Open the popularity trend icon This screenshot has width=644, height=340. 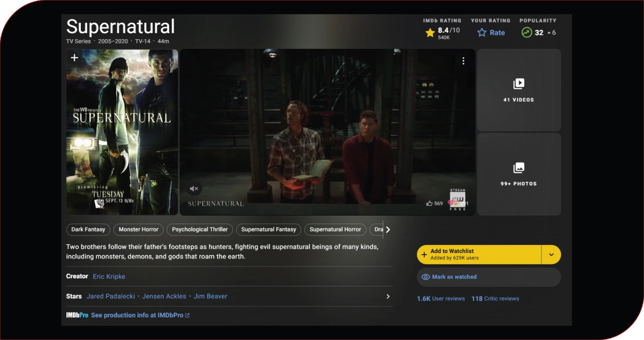click(527, 33)
